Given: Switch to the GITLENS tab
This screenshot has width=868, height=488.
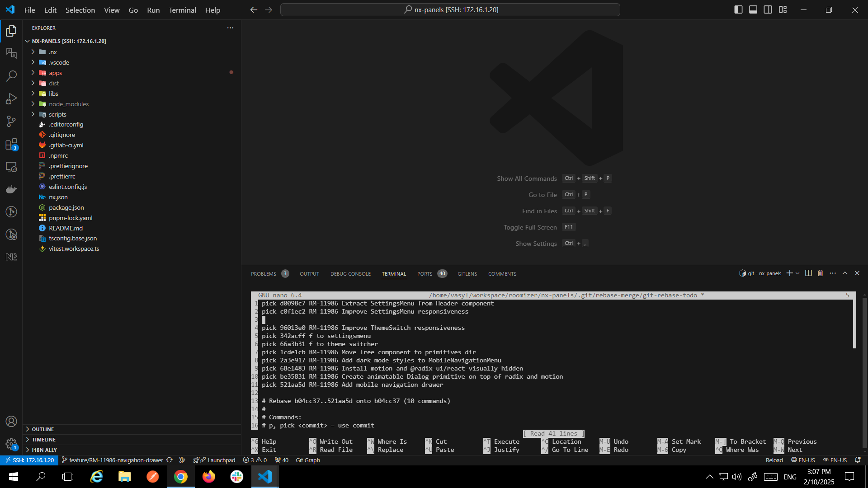Looking at the screenshot, I should coord(467,274).
